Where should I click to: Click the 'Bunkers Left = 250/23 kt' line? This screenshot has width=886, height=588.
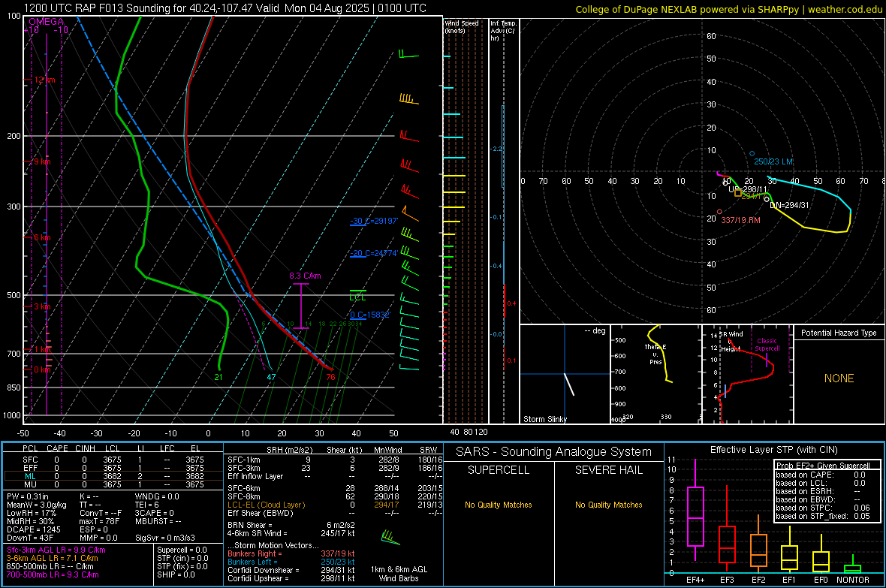pos(291,562)
